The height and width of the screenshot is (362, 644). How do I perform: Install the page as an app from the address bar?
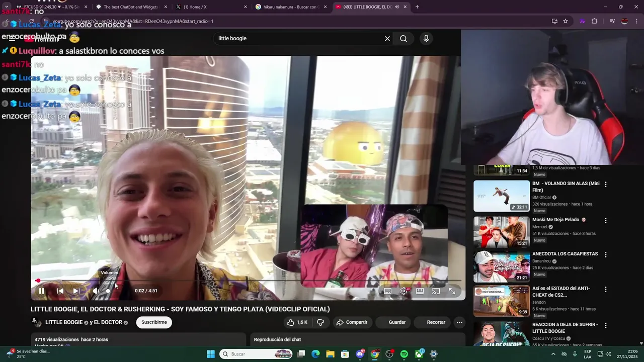tap(554, 21)
